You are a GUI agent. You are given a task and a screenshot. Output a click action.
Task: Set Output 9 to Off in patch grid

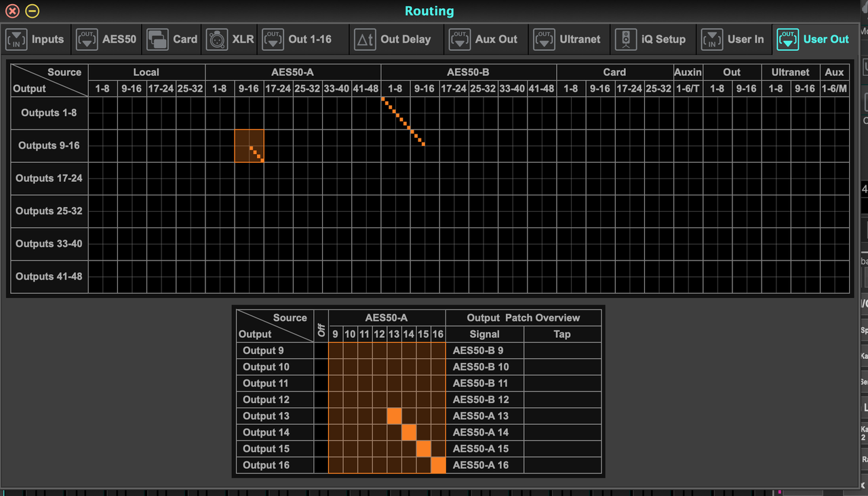321,351
